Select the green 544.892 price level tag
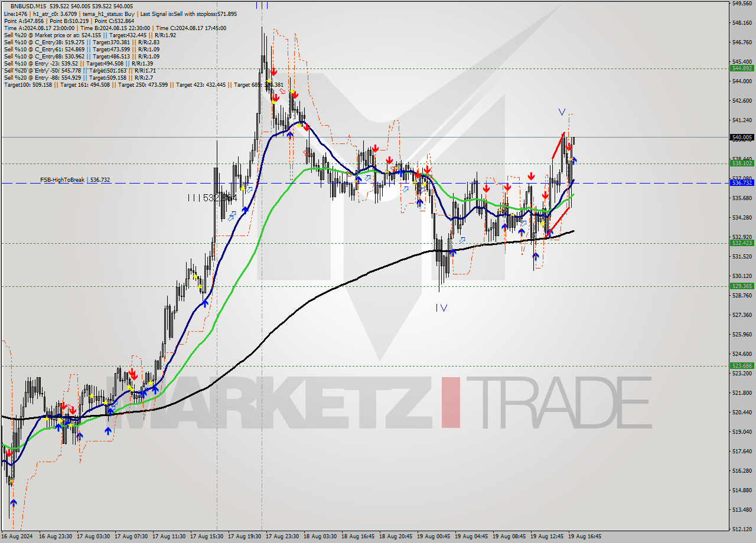 click(x=742, y=68)
